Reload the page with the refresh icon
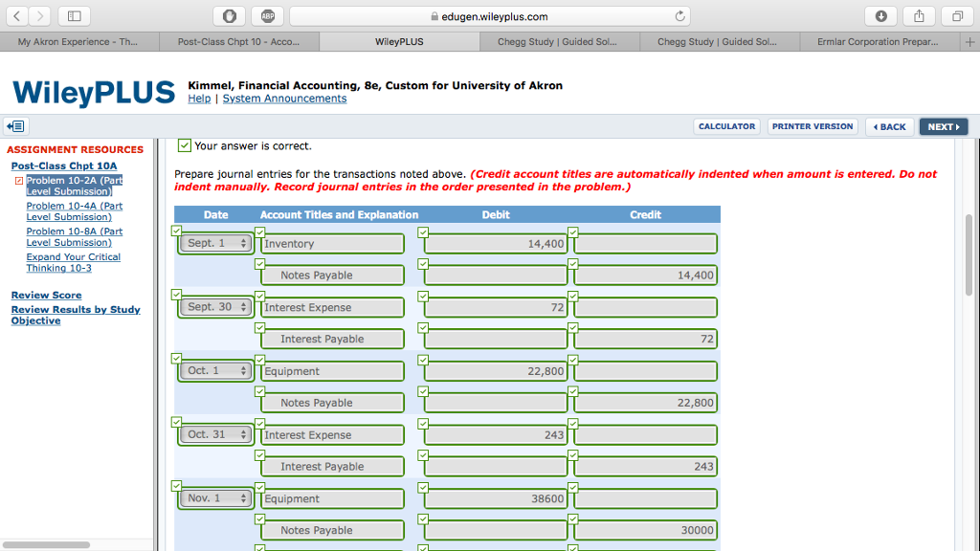 pos(680,16)
